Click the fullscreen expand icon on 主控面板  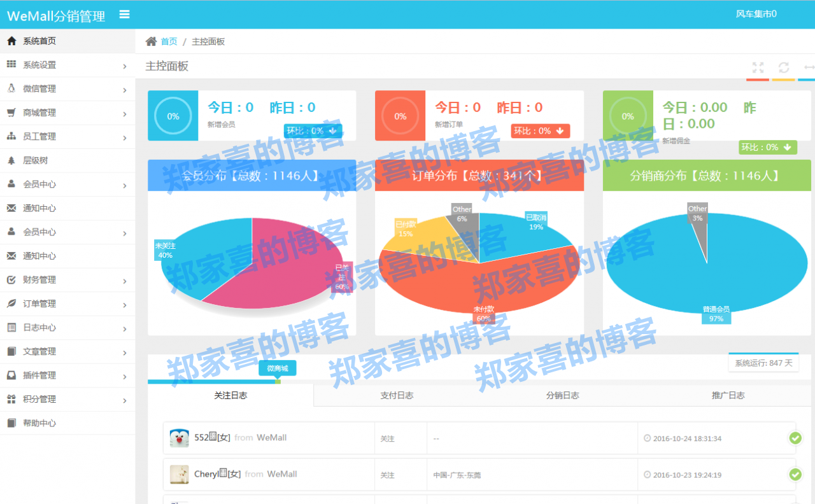tap(757, 68)
